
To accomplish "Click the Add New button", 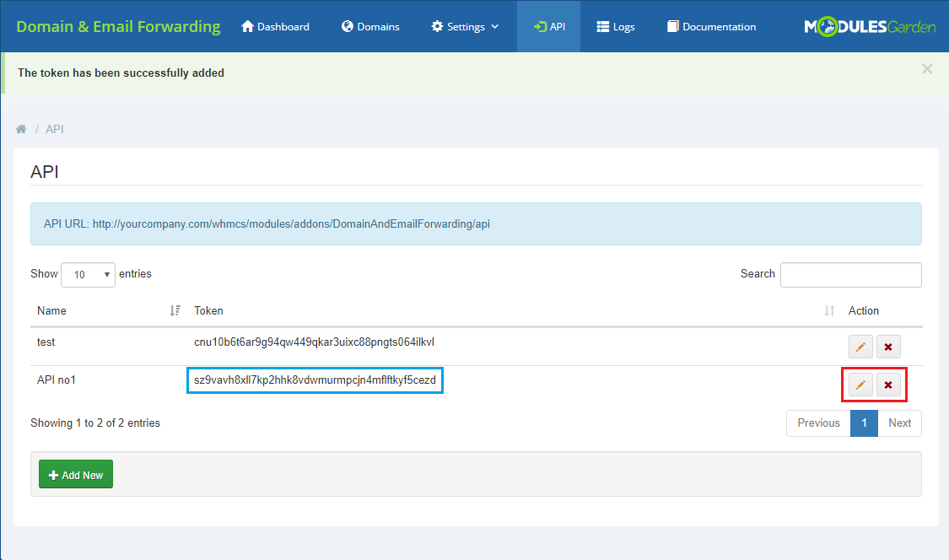I will (76, 475).
